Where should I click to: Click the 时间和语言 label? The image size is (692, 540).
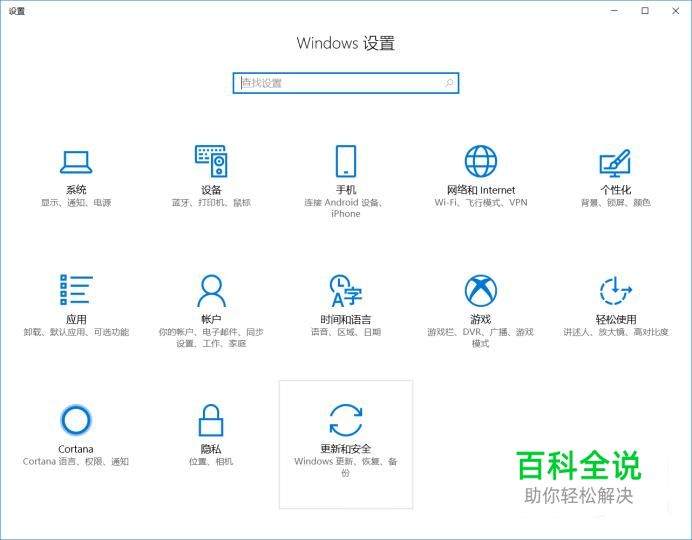(x=346, y=319)
